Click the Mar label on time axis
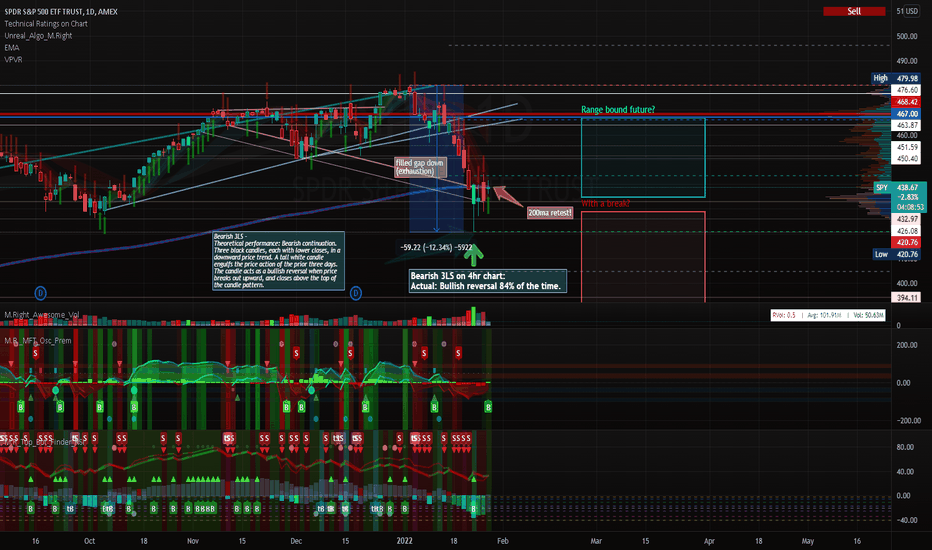This screenshot has height=550, width=932. pyautogui.click(x=596, y=541)
